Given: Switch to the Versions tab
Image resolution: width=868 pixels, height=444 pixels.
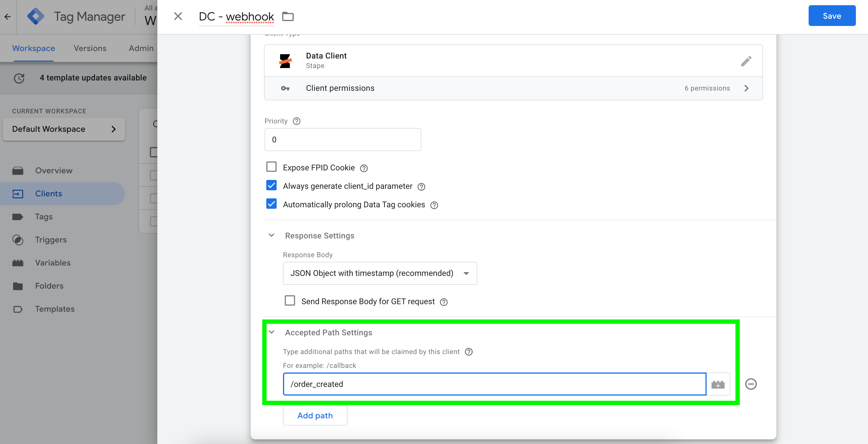Looking at the screenshot, I should 90,48.
